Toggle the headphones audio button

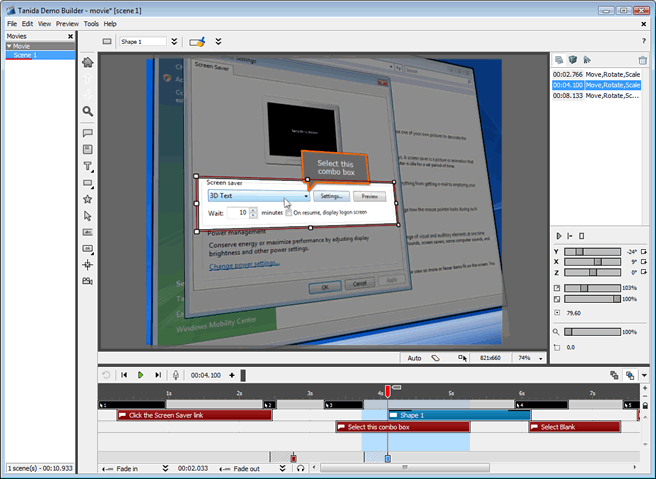(x=300, y=468)
